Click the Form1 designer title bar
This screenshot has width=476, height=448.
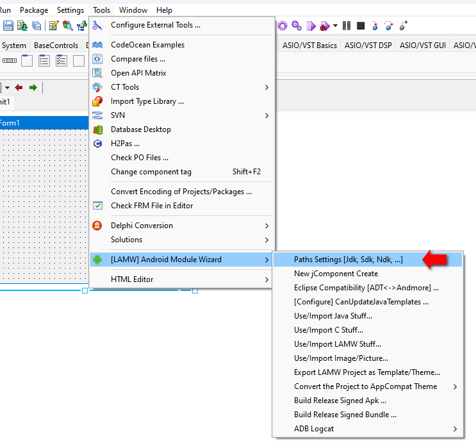point(44,122)
